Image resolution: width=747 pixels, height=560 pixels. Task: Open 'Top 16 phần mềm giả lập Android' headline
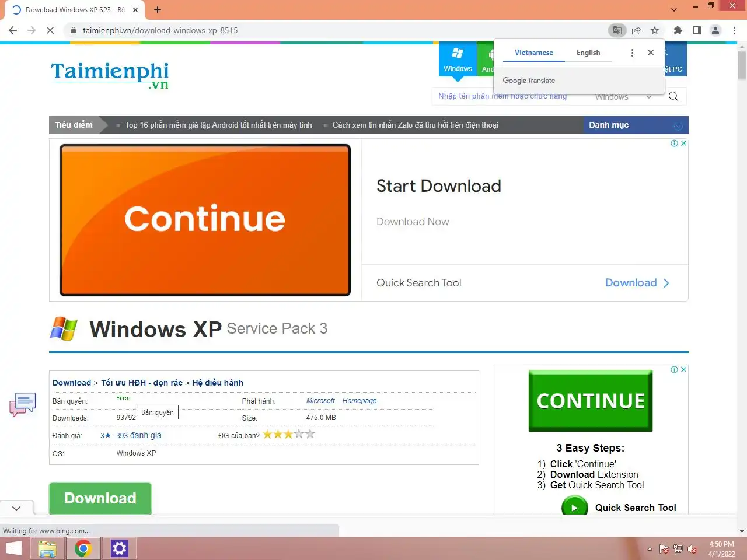pyautogui.click(x=218, y=125)
